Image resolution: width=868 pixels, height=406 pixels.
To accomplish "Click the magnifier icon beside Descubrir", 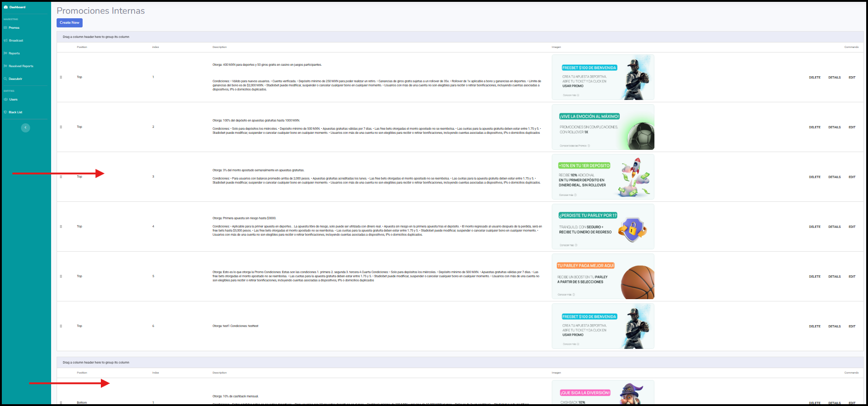I will [5, 79].
